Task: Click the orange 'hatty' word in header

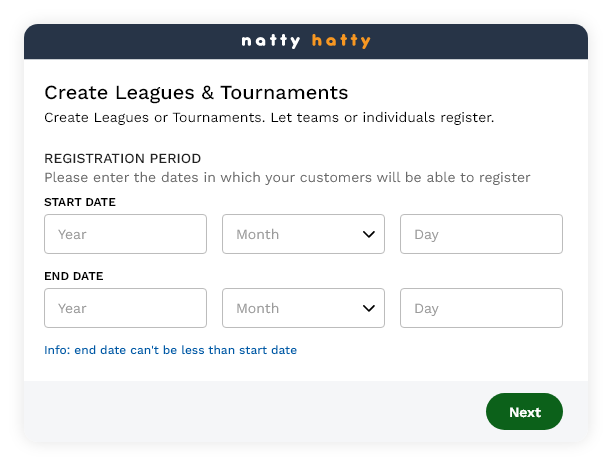Action: [x=341, y=41]
